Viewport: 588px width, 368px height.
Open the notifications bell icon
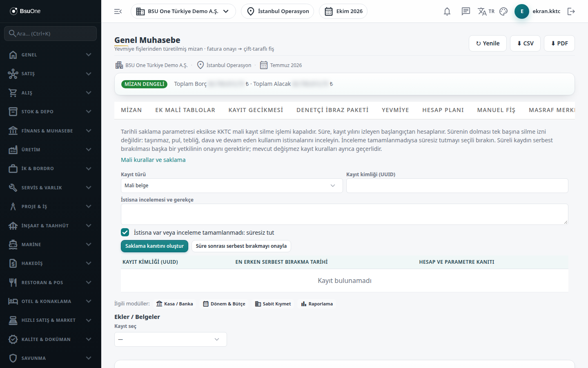[x=447, y=11]
